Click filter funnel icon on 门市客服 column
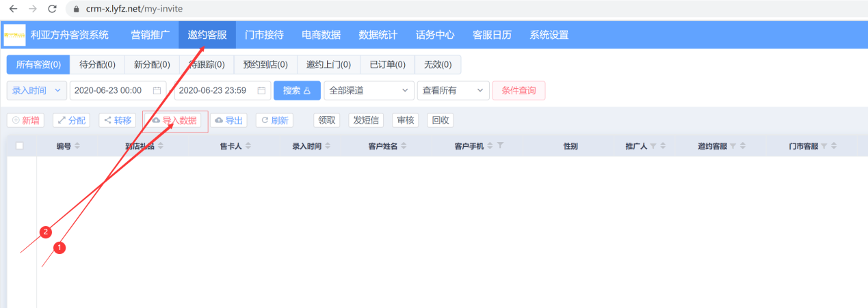Screen dimensions: 868x308 click(x=824, y=146)
